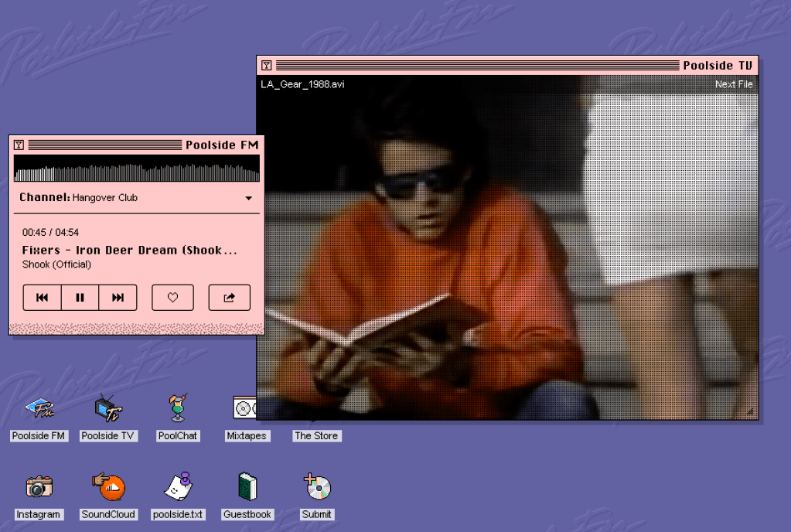Screen dimensions: 791x532
Task: Expand the Channel dropdown arrow
Action: [248, 199]
